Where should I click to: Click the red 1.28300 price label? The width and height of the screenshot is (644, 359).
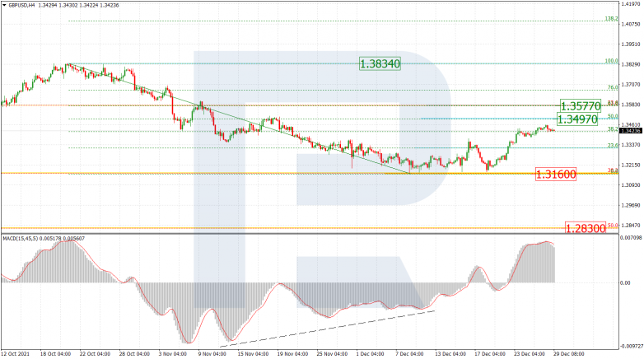[x=586, y=228]
